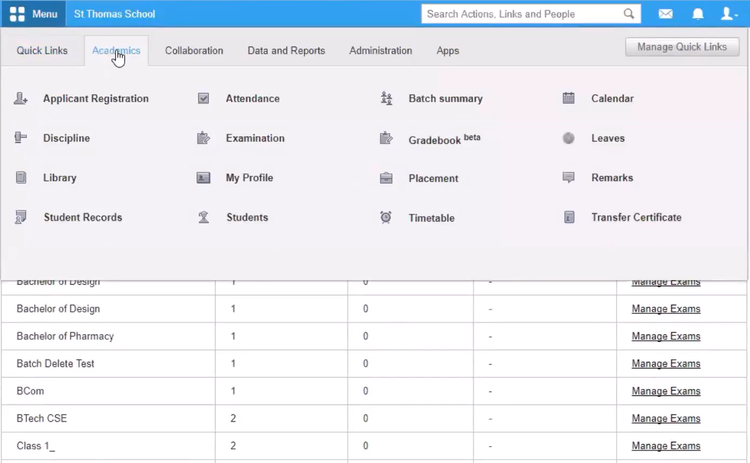
Task: Open the Library book icon
Action: tap(21, 178)
